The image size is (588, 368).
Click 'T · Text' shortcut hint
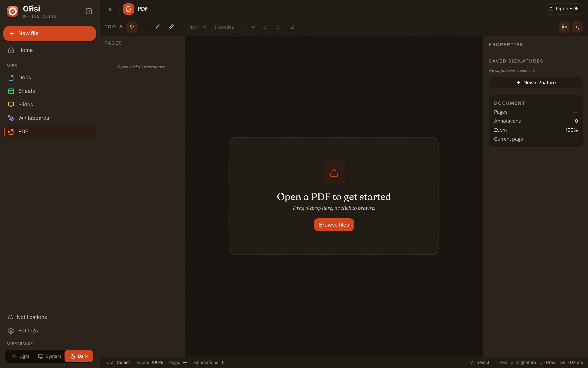[500, 362]
